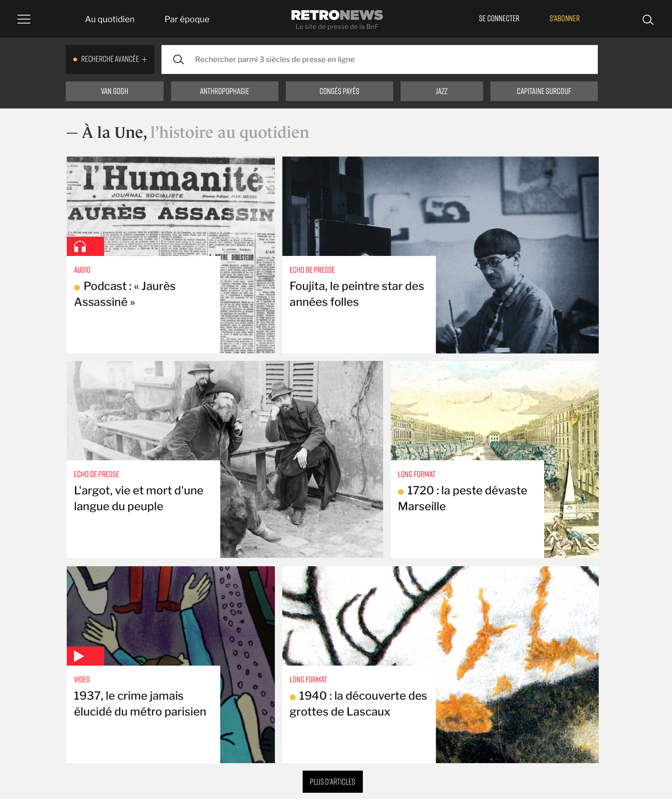Click the magnifier icon in top header
The width and height of the screenshot is (672, 800).
(x=648, y=19)
